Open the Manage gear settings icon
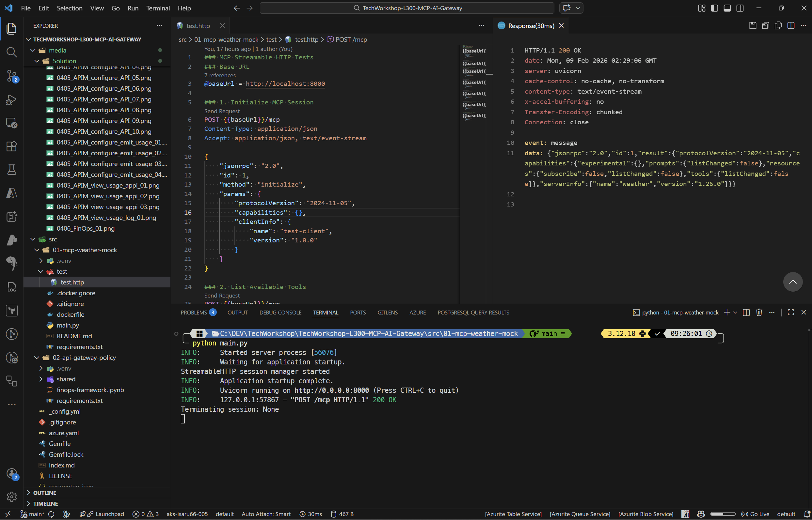Screen dimensions: 812x520 coord(11,497)
